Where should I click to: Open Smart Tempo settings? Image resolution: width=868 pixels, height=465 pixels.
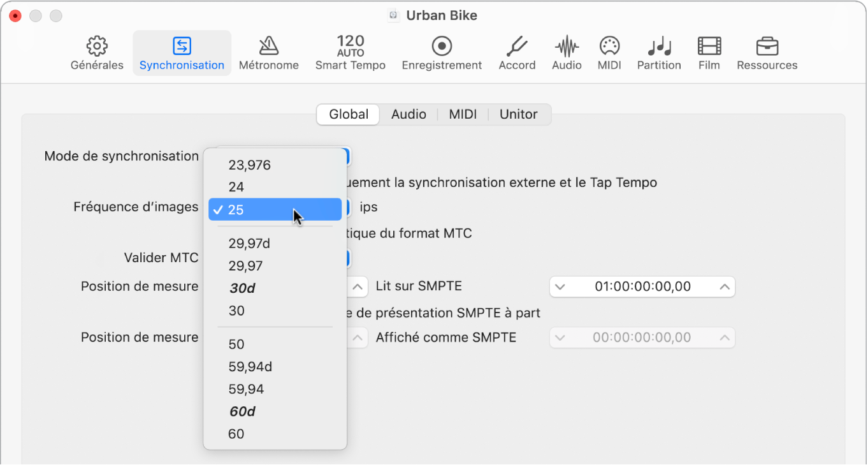point(350,53)
